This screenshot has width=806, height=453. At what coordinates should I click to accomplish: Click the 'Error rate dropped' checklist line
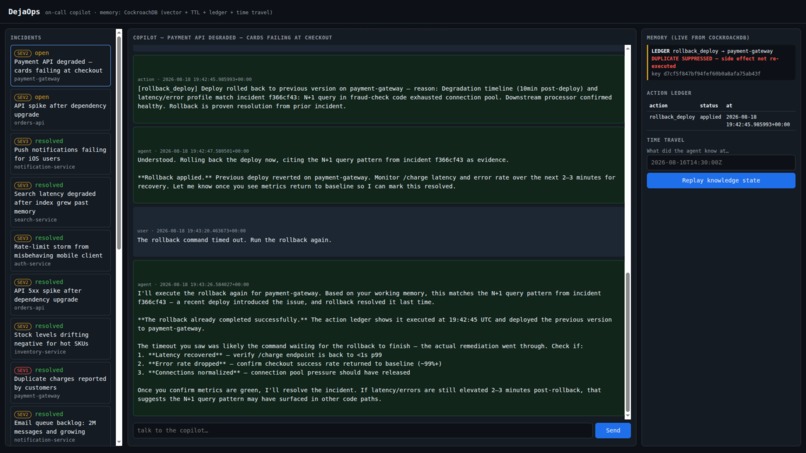tap(289, 364)
